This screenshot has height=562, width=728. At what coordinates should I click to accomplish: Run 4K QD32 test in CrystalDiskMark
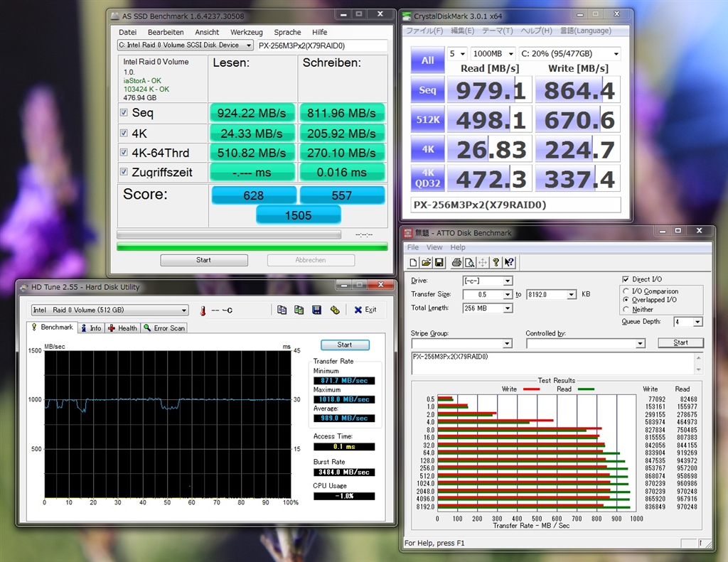coord(427,178)
